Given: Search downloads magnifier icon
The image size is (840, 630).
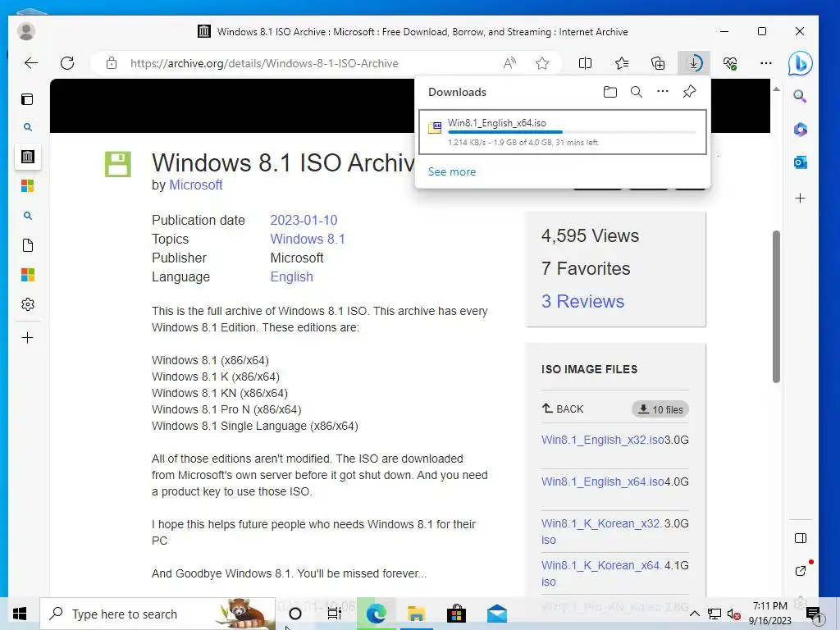Looking at the screenshot, I should pyautogui.click(x=637, y=92).
